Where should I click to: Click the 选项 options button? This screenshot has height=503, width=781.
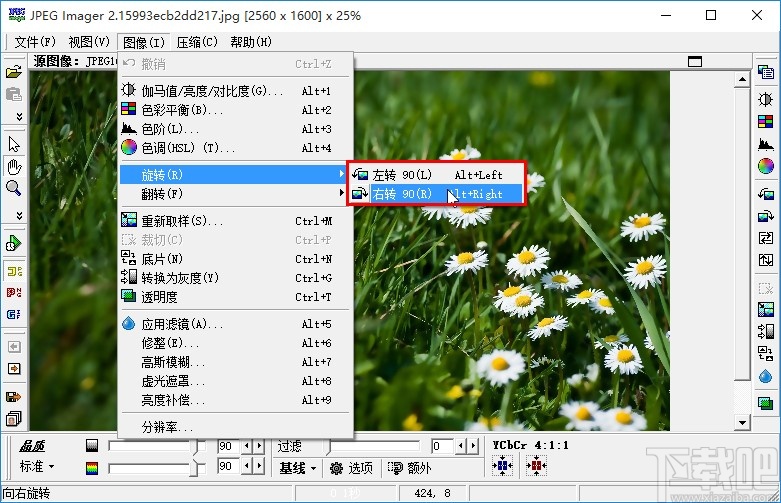click(x=352, y=468)
